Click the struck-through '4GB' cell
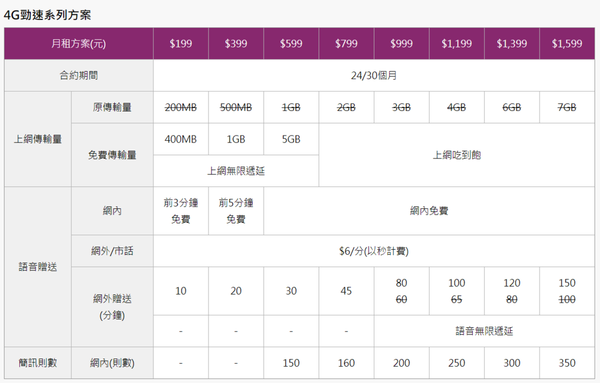This screenshot has width=600, height=383. point(457,108)
